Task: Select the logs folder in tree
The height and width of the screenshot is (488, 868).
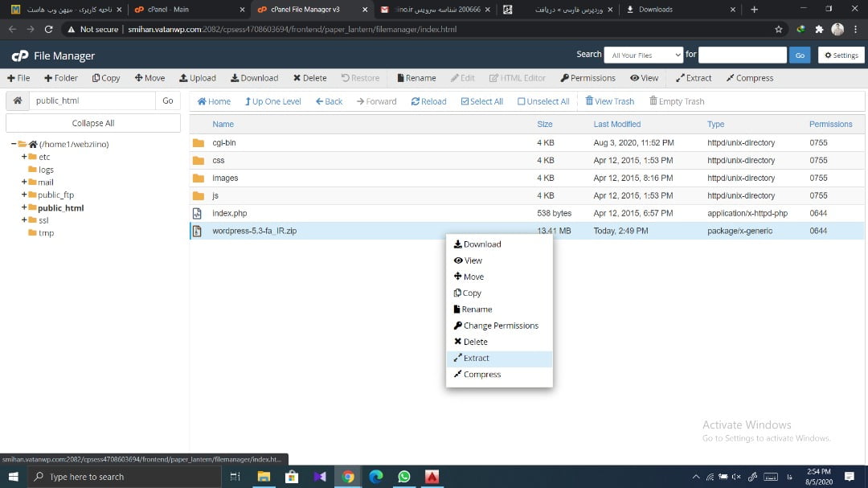Action: tap(46, 170)
